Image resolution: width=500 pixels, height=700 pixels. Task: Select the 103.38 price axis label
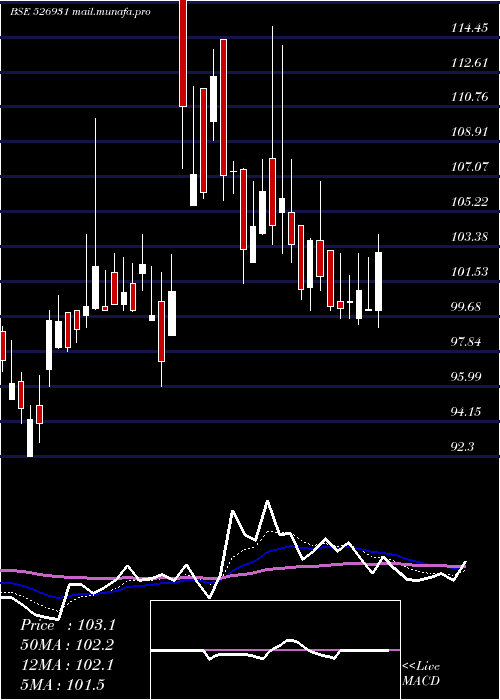click(x=469, y=236)
